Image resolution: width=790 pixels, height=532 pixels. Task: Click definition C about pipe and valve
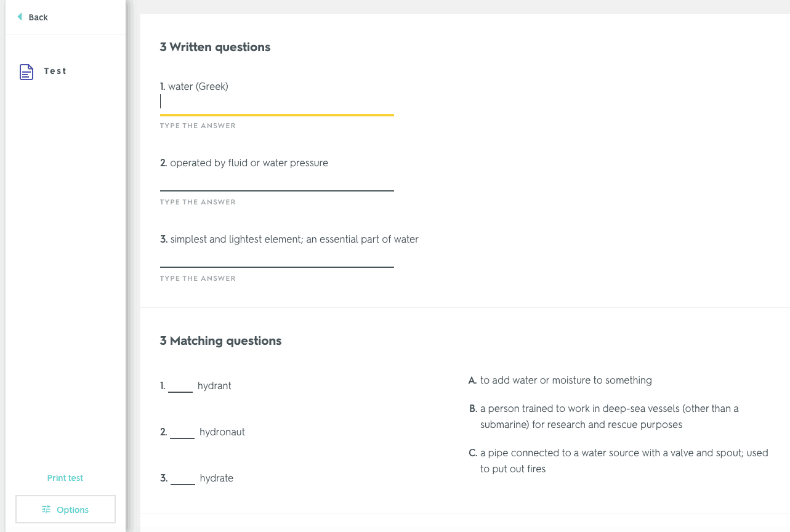[x=618, y=461]
